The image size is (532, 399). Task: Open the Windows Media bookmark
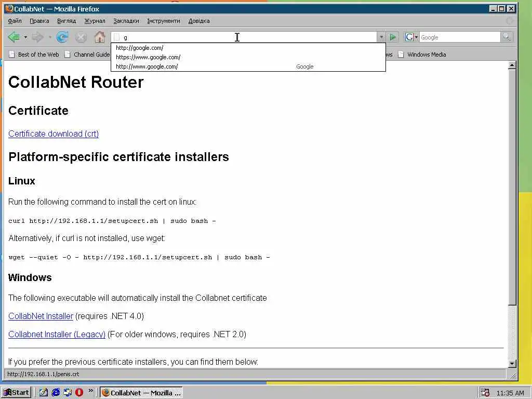(x=422, y=54)
